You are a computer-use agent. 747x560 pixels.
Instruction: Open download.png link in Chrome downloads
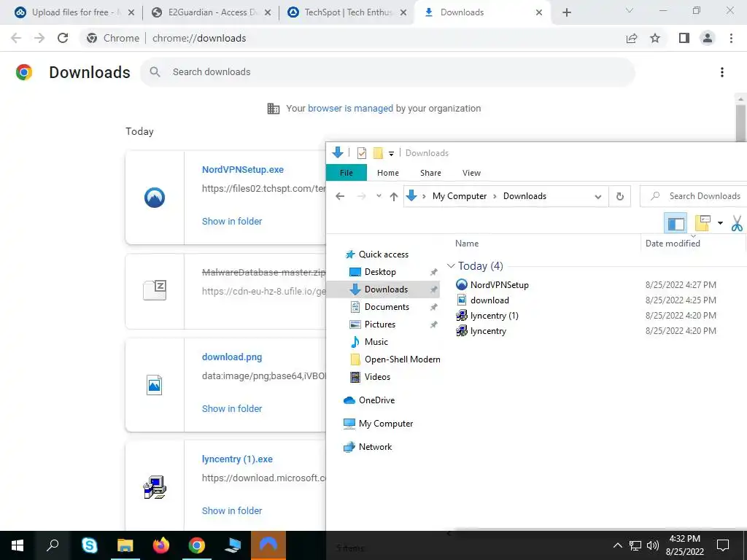232,357
